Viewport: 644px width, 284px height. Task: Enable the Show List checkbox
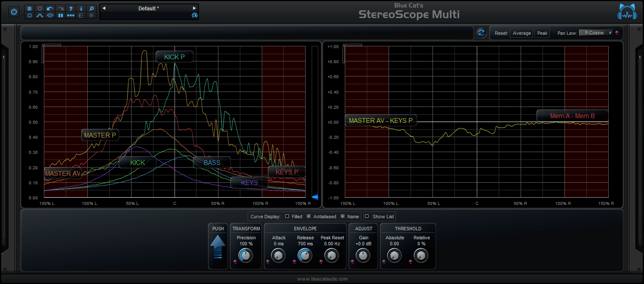(367, 216)
